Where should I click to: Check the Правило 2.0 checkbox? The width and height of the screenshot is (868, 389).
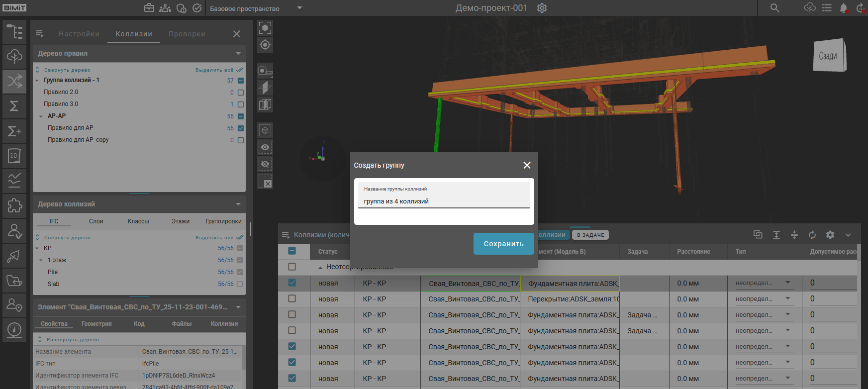[x=241, y=93]
